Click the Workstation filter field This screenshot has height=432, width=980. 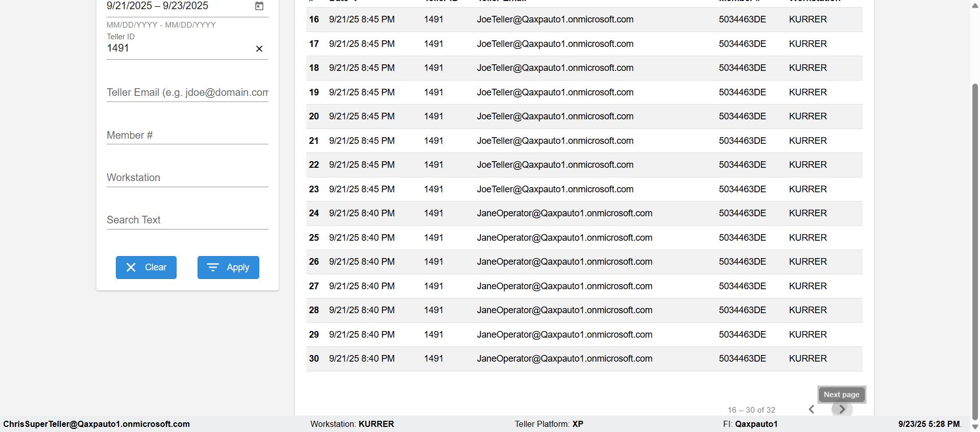187,178
